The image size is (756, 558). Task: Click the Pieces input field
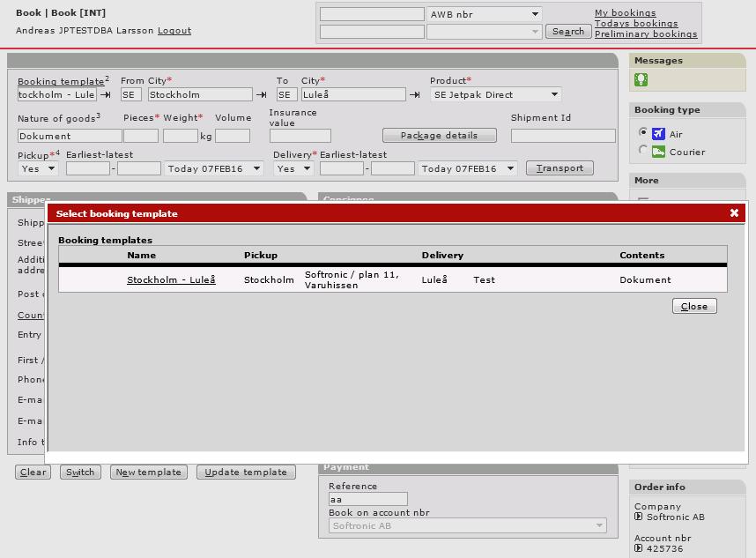[141, 136]
